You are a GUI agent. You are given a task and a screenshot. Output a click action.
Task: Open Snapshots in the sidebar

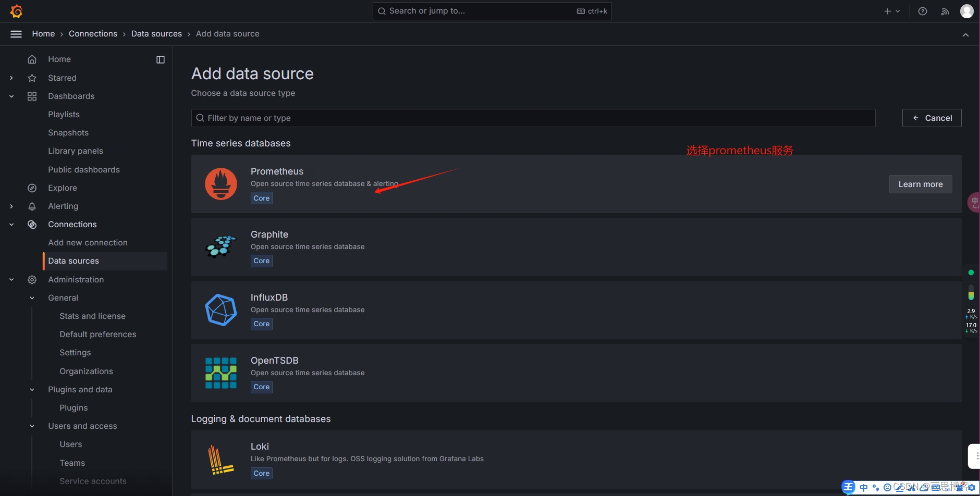point(68,133)
